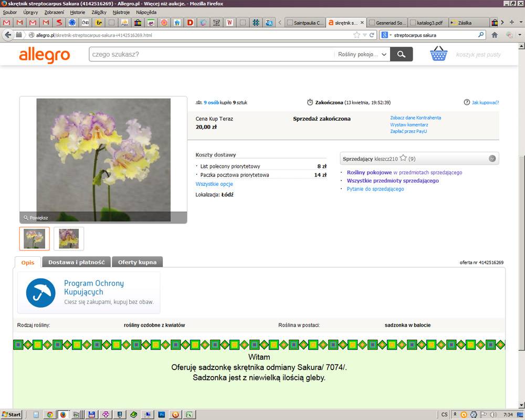Click the Firefox home icon

point(494,35)
